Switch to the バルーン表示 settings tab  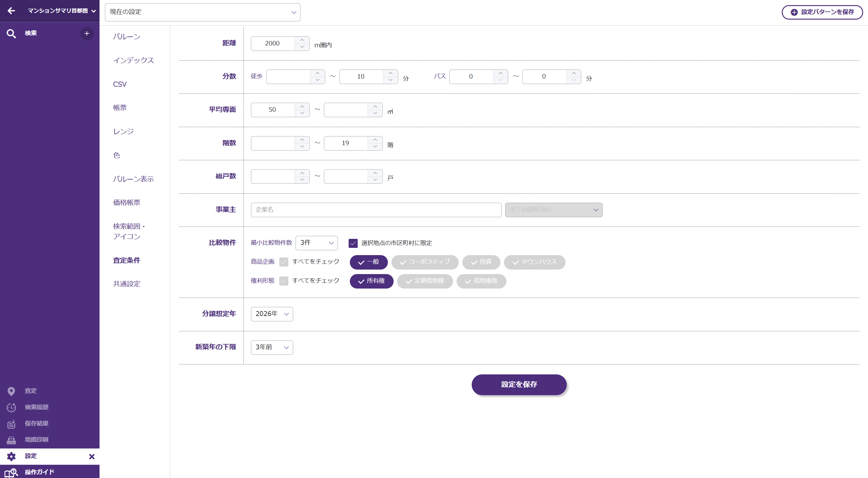click(x=133, y=179)
